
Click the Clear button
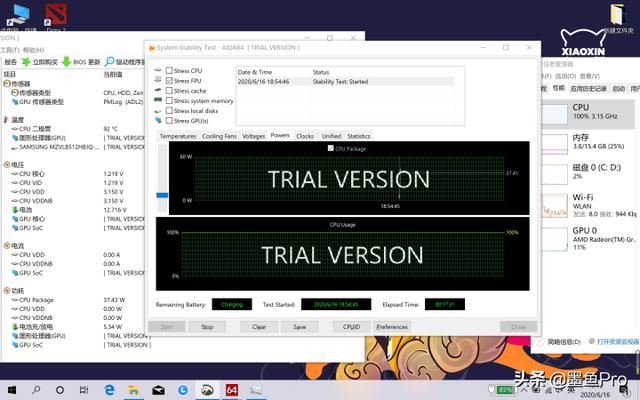click(259, 327)
